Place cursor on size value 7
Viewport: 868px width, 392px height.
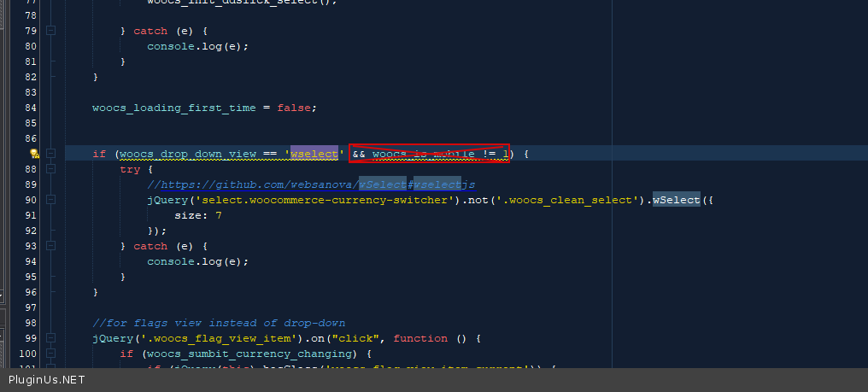pyautogui.click(x=219, y=215)
